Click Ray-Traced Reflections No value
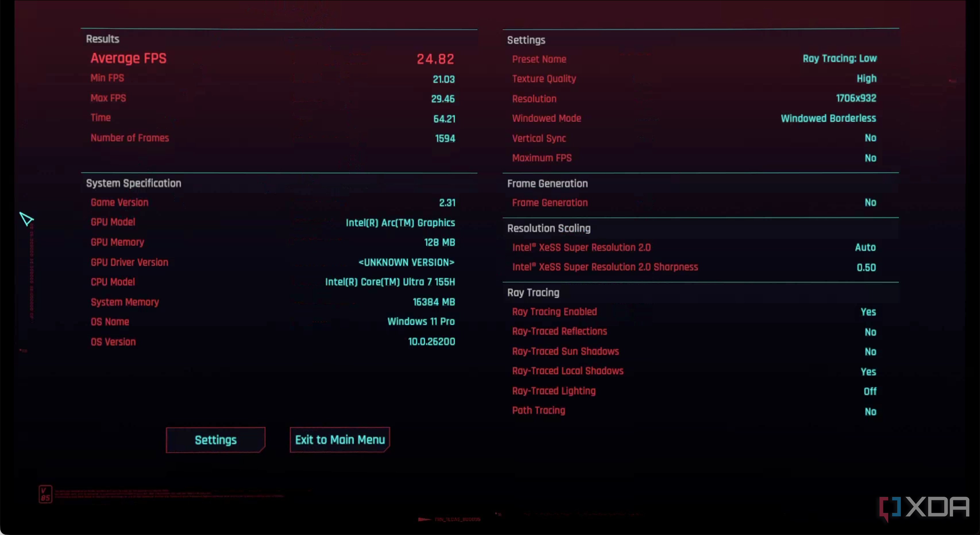This screenshot has width=980, height=535. [870, 332]
